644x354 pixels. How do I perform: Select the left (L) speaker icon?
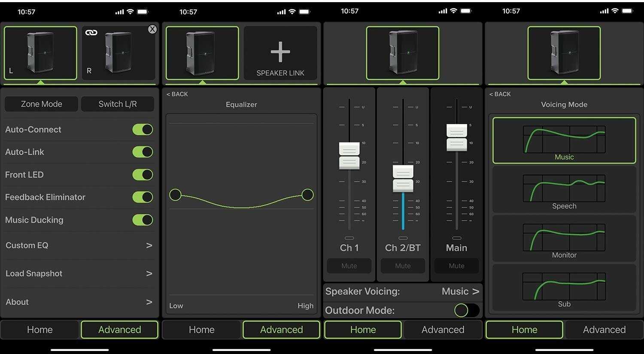point(40,53)
